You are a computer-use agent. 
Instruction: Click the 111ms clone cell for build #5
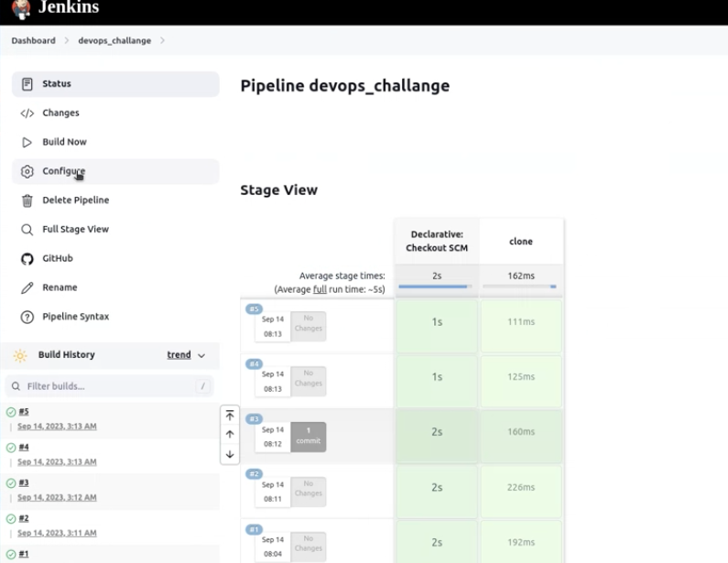521,326
